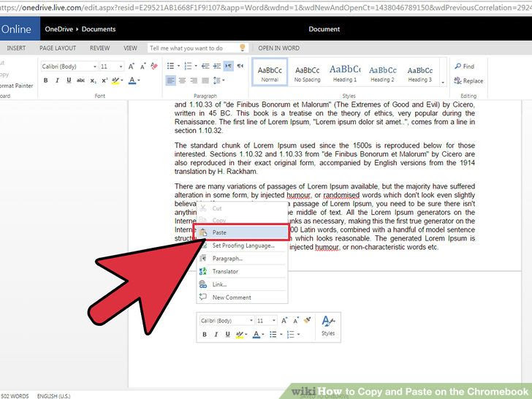This screenshot has height=399, width=532.
Task: Click numbered list icon in mini toolbar
Action: click(x=291, y=335)
